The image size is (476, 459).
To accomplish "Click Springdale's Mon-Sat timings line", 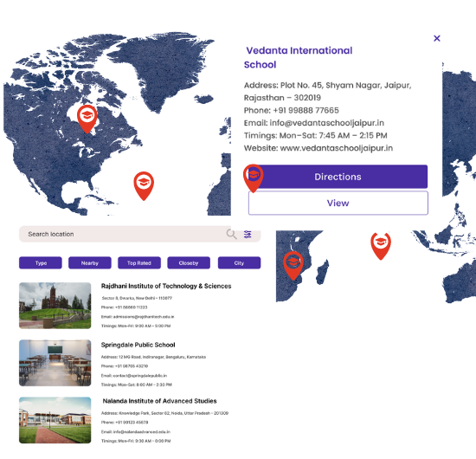I will tap(136, 385).
